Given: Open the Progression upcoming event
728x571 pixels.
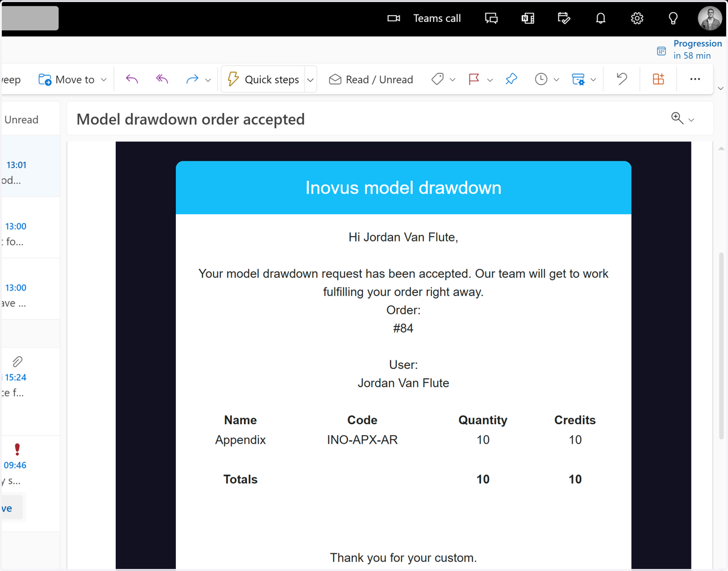Looking at the screenshot, I should [690, 49].
